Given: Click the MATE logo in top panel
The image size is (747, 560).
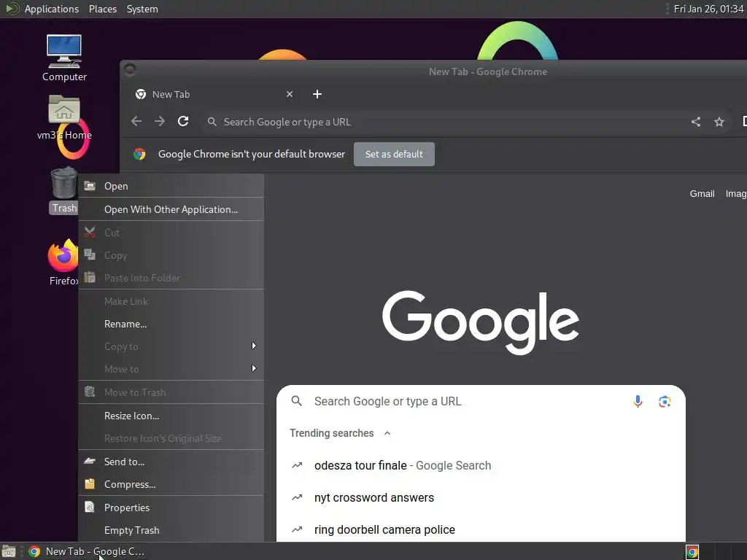Looking at the screenshot, I should tap(12, 9).
